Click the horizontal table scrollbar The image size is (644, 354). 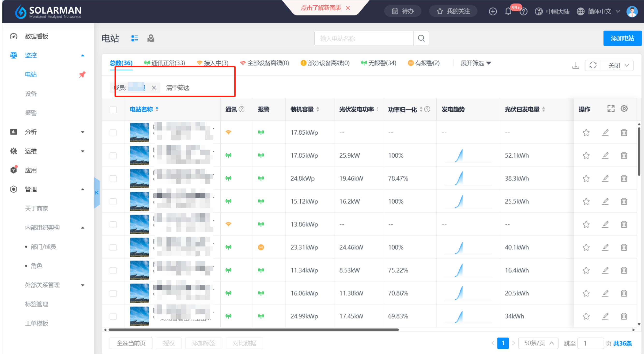coord(253,330)
